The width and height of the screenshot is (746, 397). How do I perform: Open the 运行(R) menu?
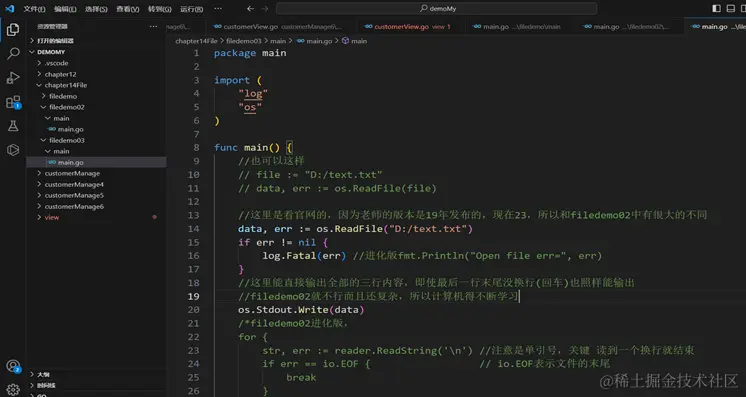pyautogui.click(x=191, y=9)
